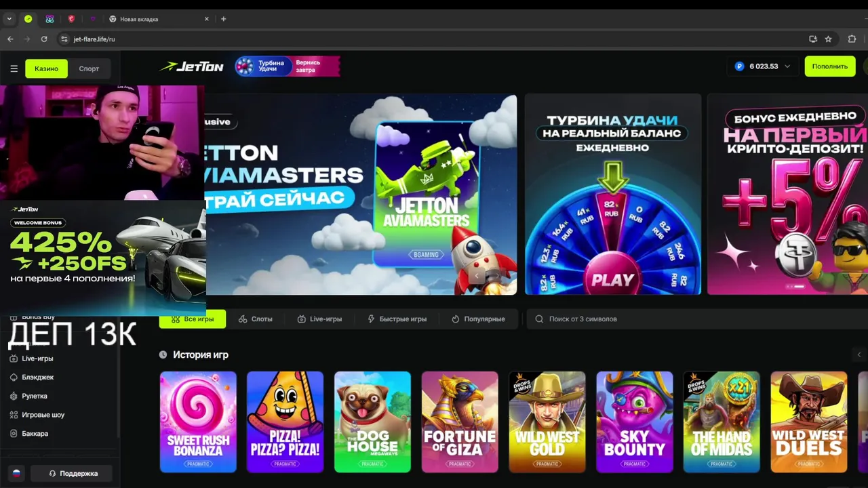Open Wild West Duels game
The height and width of the screenshot is (488, 868).
pos(809,422)
